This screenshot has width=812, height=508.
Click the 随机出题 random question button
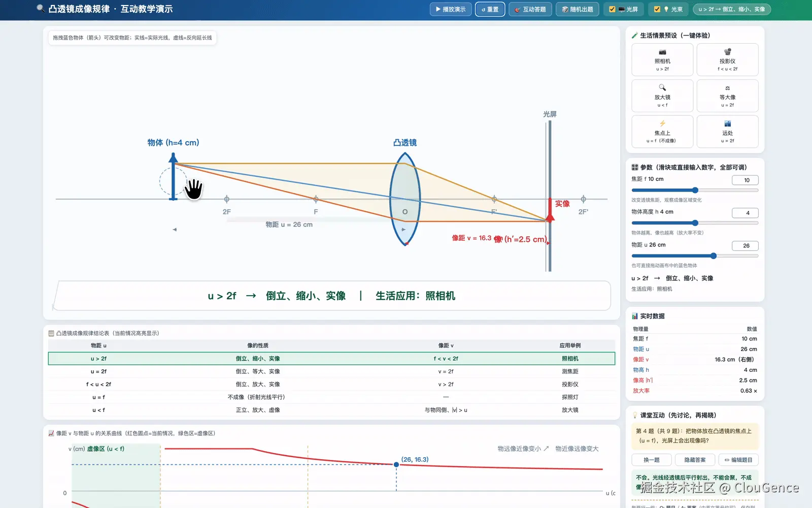tap(578, 9)
